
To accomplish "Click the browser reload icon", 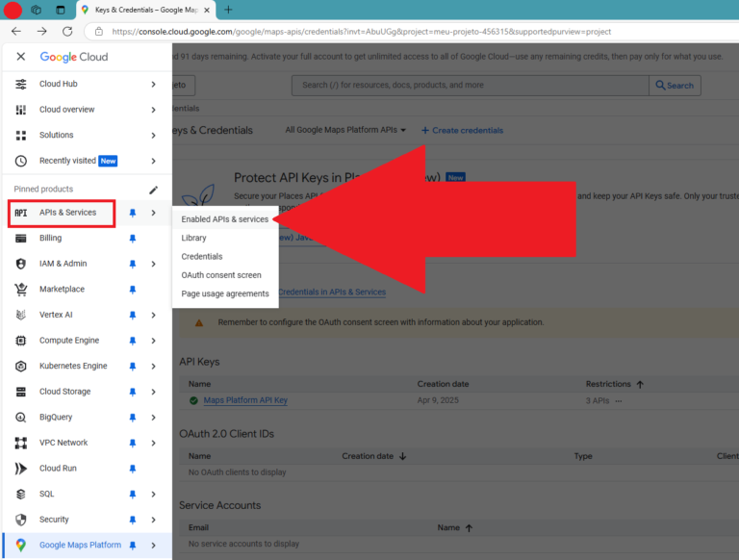I will tap(67, 31).
